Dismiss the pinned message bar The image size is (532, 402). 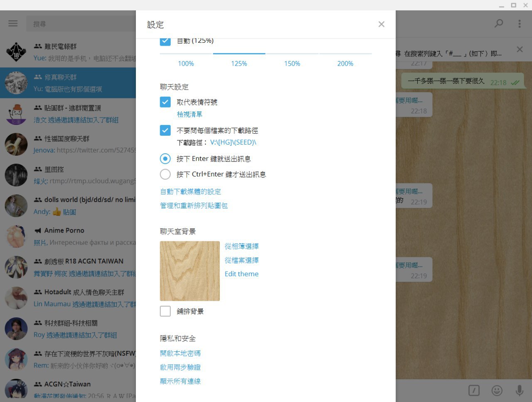[520, 49]
